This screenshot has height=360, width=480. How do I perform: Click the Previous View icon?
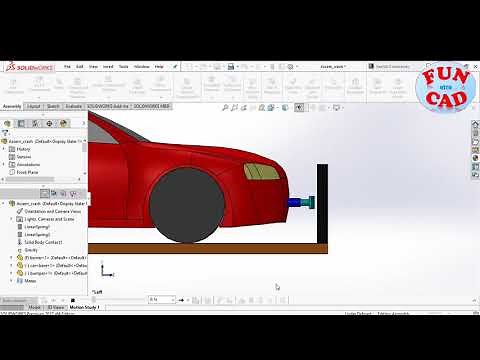pos(244,107)
